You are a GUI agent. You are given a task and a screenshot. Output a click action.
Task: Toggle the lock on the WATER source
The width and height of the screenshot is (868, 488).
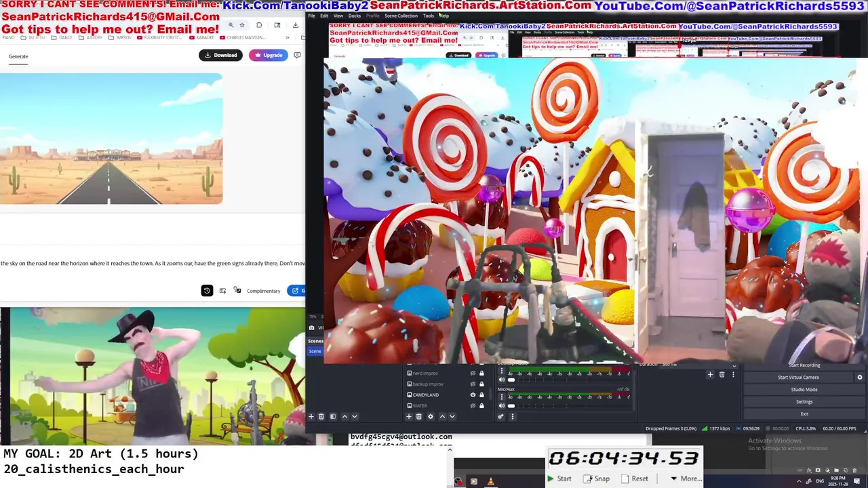coord(481,406)
